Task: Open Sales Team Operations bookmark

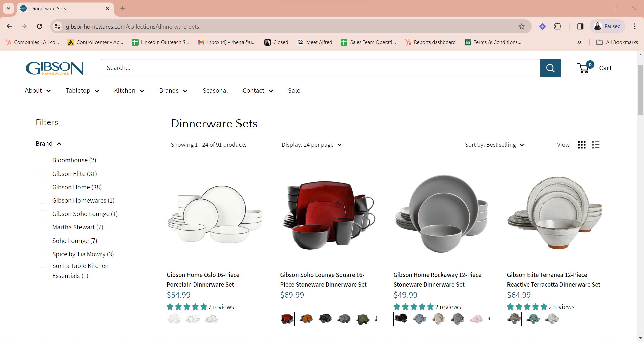Action: click(369, 42)
